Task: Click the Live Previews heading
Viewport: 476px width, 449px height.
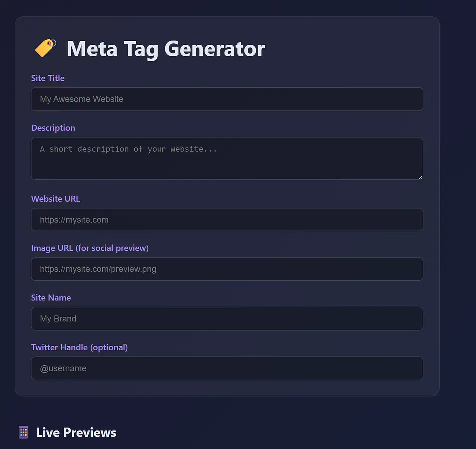Action: click(x=76, y=432)
